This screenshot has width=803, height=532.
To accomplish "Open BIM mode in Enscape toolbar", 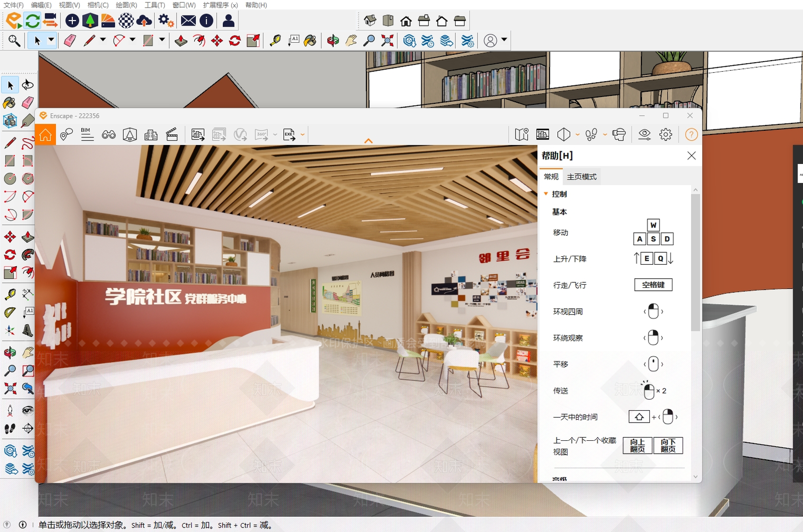I will 87,134.
